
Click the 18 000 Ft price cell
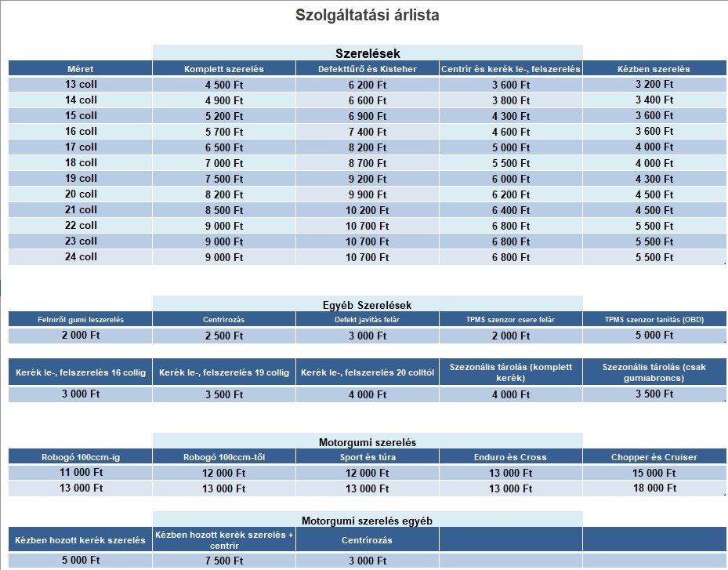point(654,488)
